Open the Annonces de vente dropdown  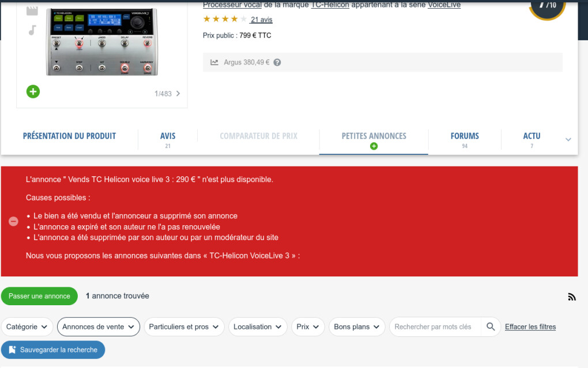[x=99, y=327]
